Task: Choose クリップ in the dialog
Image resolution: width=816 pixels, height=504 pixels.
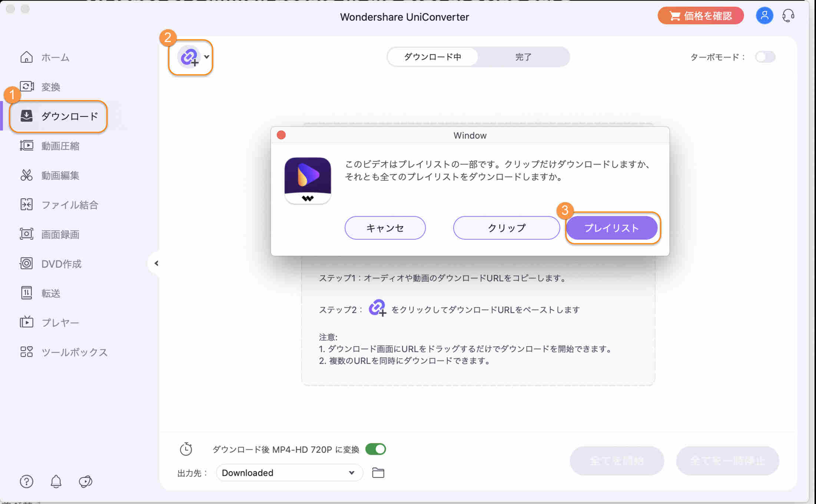Action: tap(506, 228)
